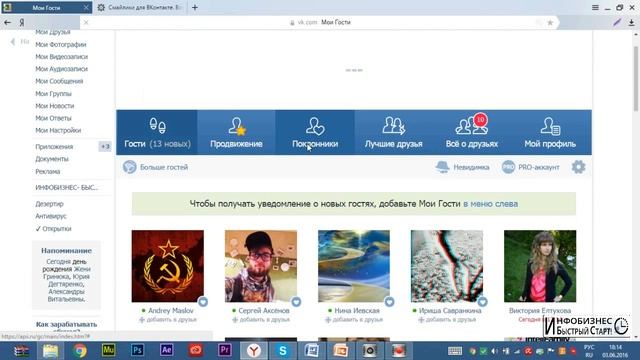Open Google Chrome from the taskbar
The width and height of the screenshot is (640, 360).
pos(80,351)
